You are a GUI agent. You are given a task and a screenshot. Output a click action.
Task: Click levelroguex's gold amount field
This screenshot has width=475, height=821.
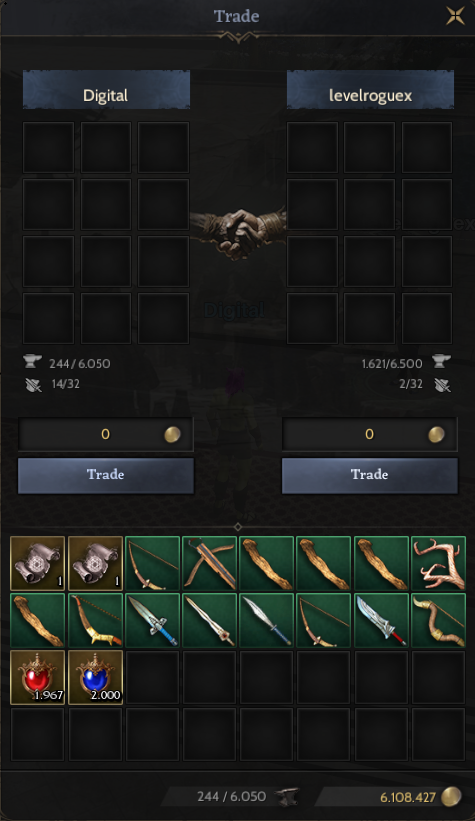pyautogui.click(x=370, y=434)
